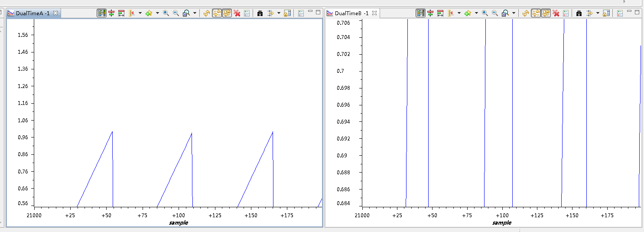Click the +175 x-axis tick in DualTimeA
The height and width of the screenshot is (232, 644).
click(287, 215)
